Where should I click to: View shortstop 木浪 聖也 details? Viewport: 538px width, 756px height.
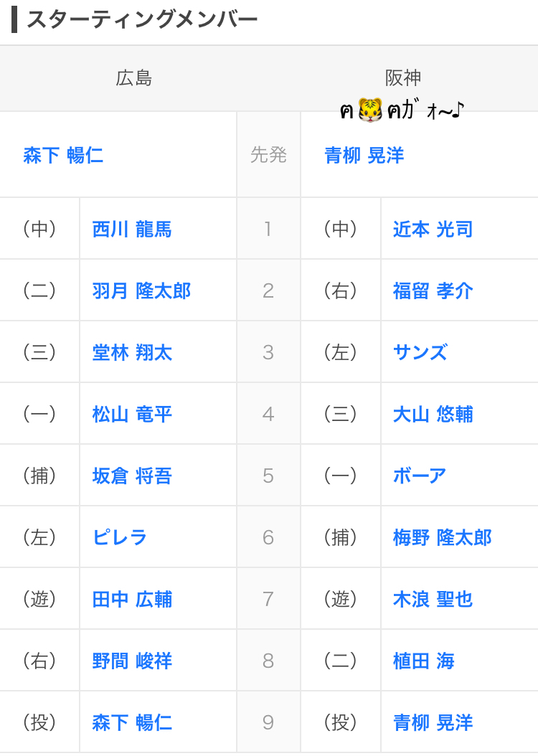pos(433,600)
